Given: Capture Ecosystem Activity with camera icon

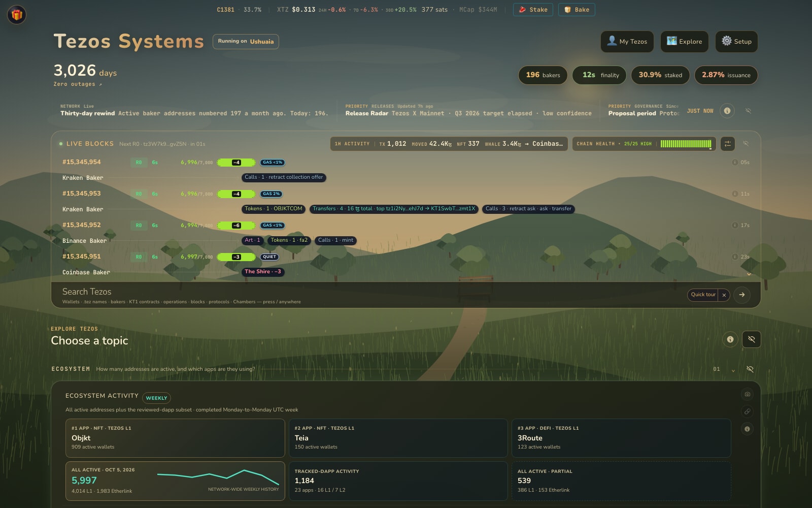Looking at the screenshot, I should point(747,394).
